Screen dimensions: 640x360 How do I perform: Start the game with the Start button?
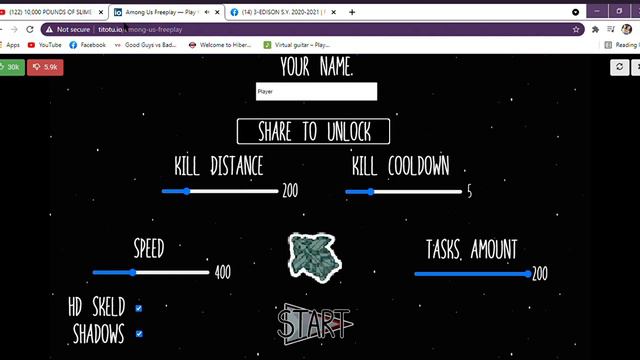click(315, 324)
